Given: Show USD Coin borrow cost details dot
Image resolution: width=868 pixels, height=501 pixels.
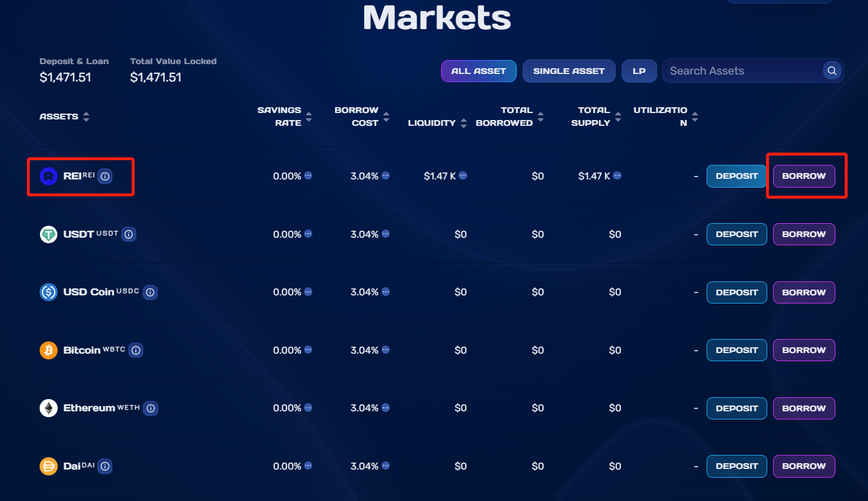Looking at the screenshot, I should click(x=386, y=291).
